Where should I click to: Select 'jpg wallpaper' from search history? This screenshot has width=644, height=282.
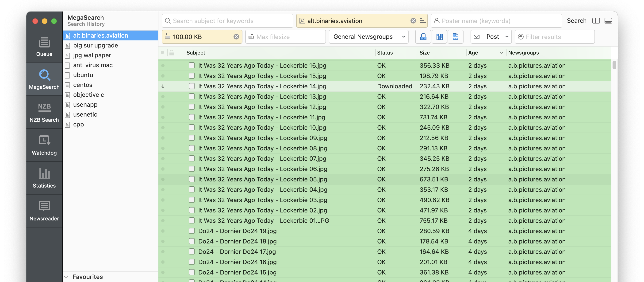tap(92, 55)
